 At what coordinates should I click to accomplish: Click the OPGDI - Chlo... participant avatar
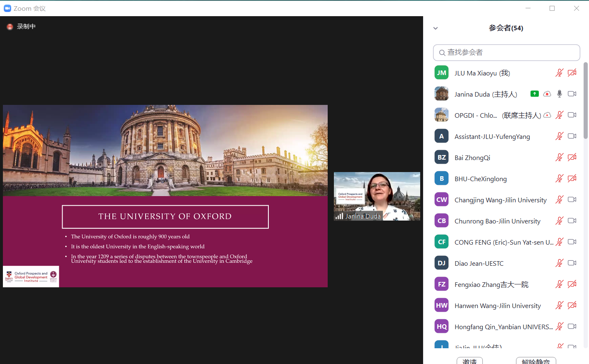(441, 115)
